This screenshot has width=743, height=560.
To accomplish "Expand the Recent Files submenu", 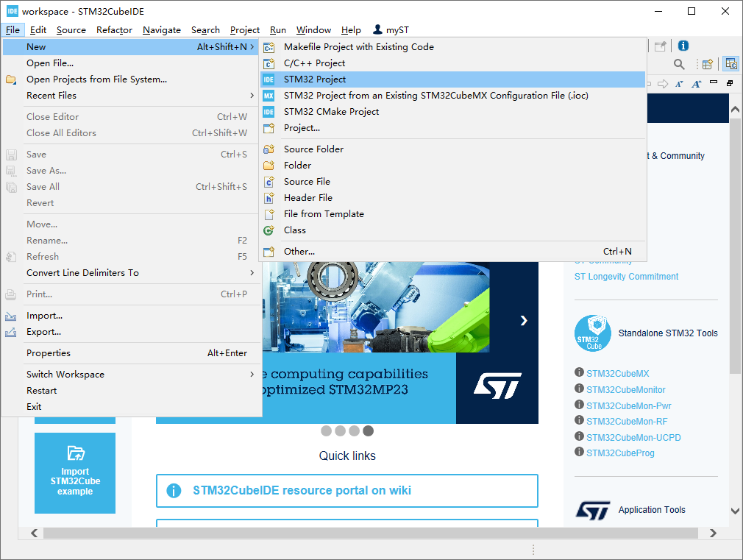I will point(252,96).
